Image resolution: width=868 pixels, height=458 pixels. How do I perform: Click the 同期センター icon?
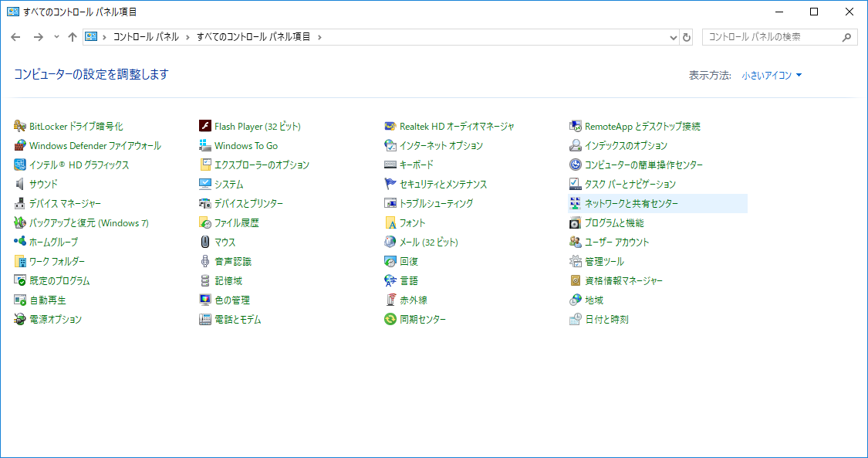[x=391, y=320]
